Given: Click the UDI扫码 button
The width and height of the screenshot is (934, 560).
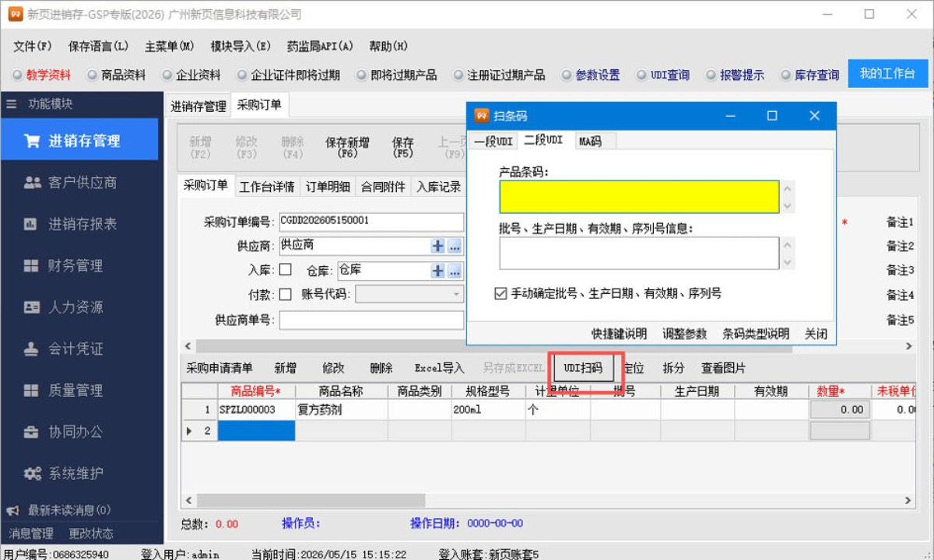Looking at the screenshot, I should click(583, 368).
